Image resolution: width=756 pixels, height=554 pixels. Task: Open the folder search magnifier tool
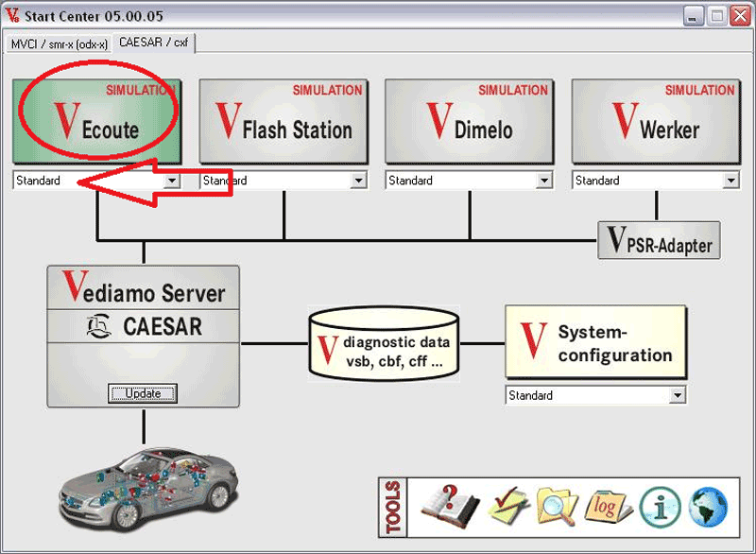pyautogui.click(x=558, y=507)
